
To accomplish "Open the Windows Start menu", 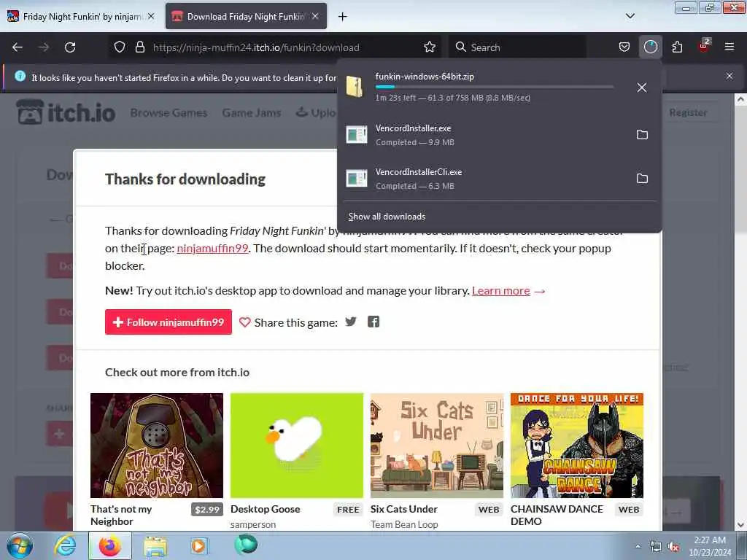I will point(20,545).
